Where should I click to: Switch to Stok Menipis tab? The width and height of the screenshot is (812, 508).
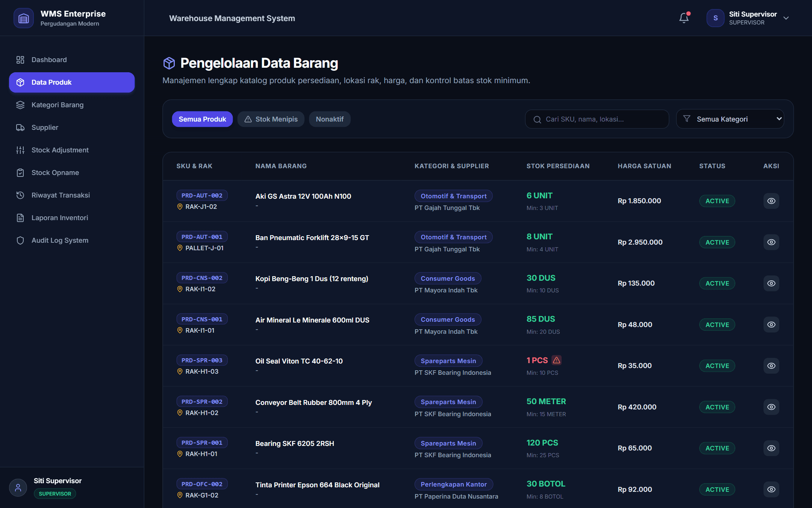tap(271, 119)
